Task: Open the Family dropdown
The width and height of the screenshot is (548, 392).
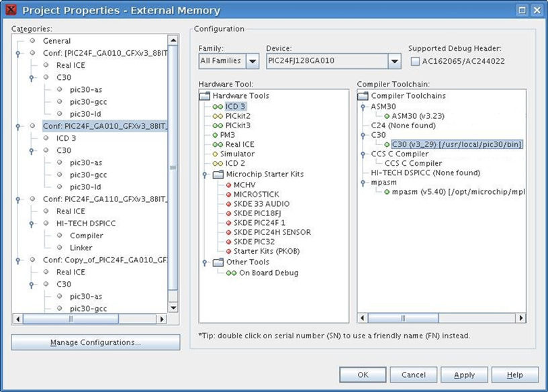Action: coord(253,60)
